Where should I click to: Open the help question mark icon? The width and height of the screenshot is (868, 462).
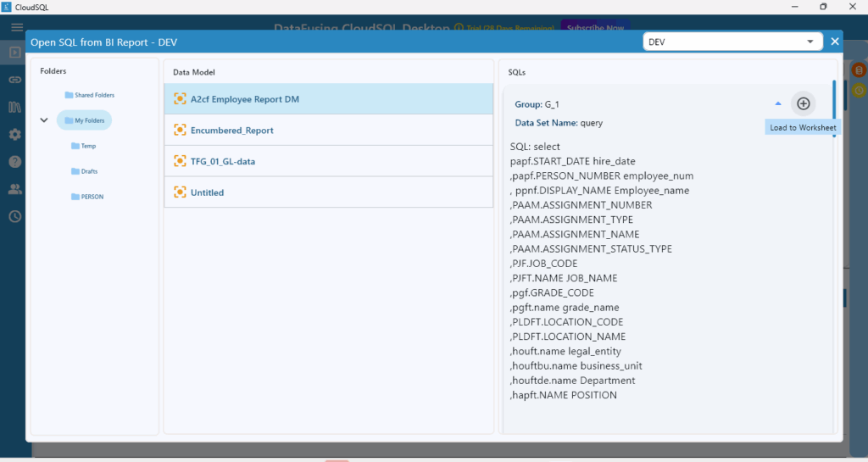tap(15, 162)
